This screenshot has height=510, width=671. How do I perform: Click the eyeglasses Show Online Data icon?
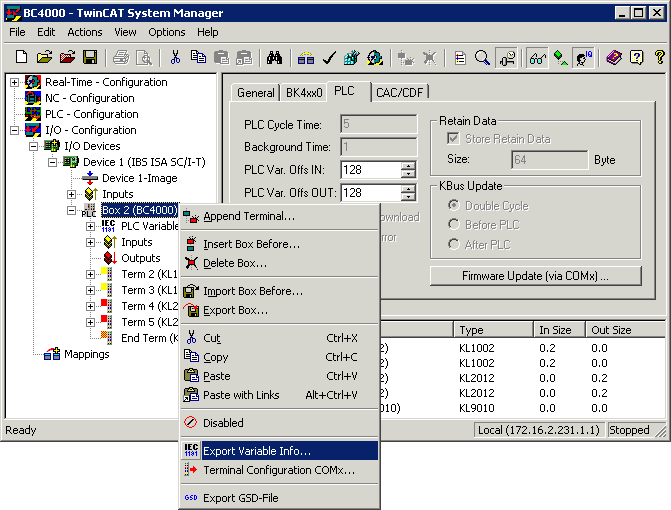537,57
